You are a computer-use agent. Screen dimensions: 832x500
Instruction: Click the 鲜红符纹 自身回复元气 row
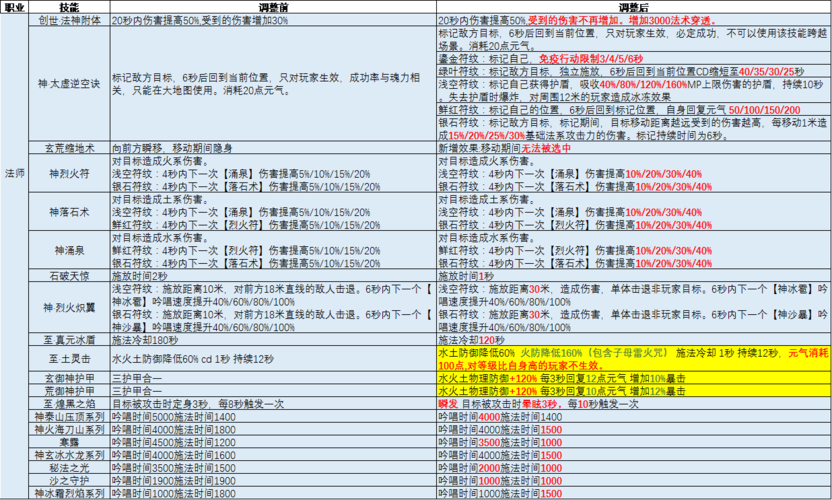(x=634, y=110)
